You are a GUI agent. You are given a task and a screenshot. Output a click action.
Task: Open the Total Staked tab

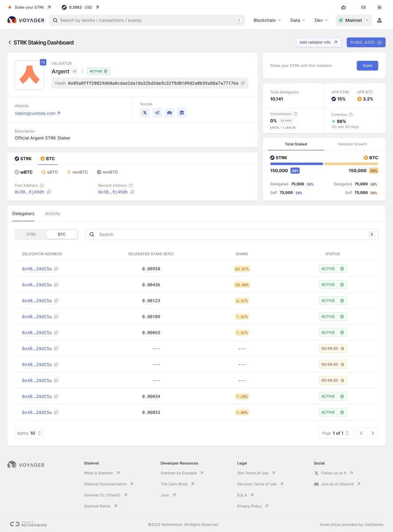click(296, 144)
